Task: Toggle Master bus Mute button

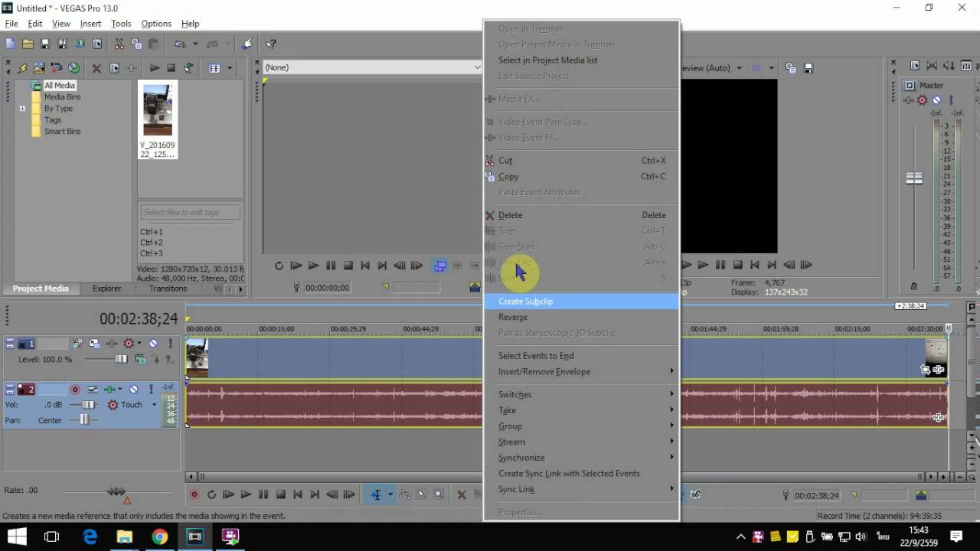Action: point(936,100)
